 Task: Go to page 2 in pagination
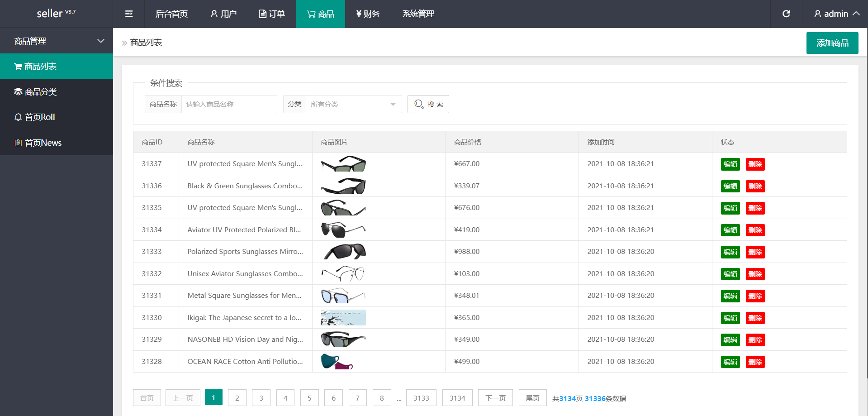[237, 398]
